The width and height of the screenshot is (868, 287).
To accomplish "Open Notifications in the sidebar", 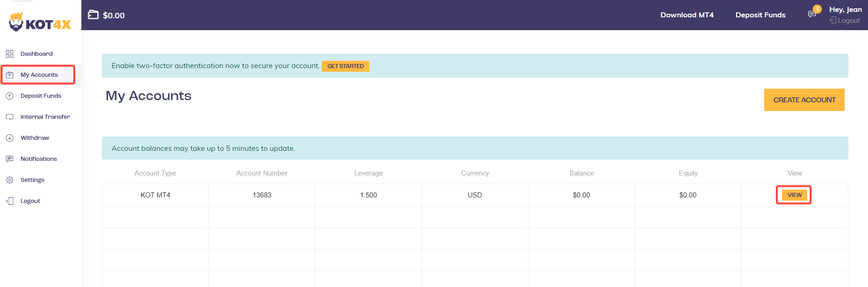I will point(39,159).
